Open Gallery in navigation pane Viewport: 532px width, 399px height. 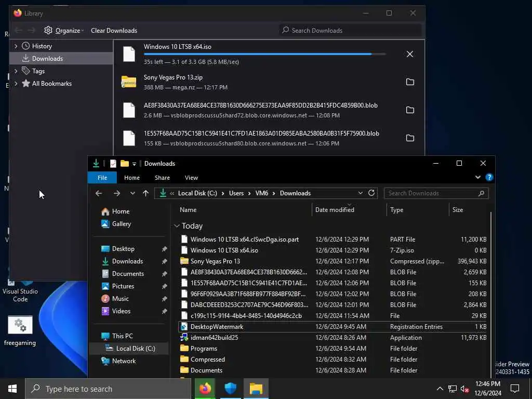click(116, 224)
